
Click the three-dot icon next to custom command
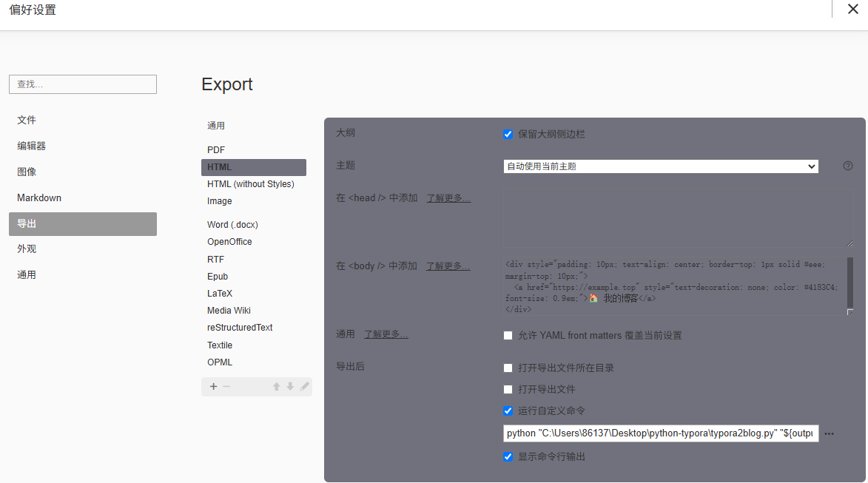(829, 434)
